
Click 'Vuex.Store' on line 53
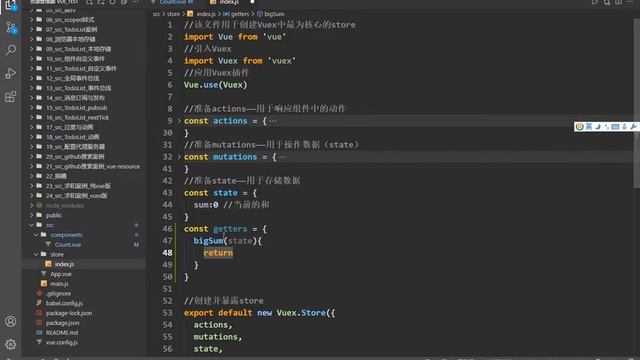click(x=301, y=313)
